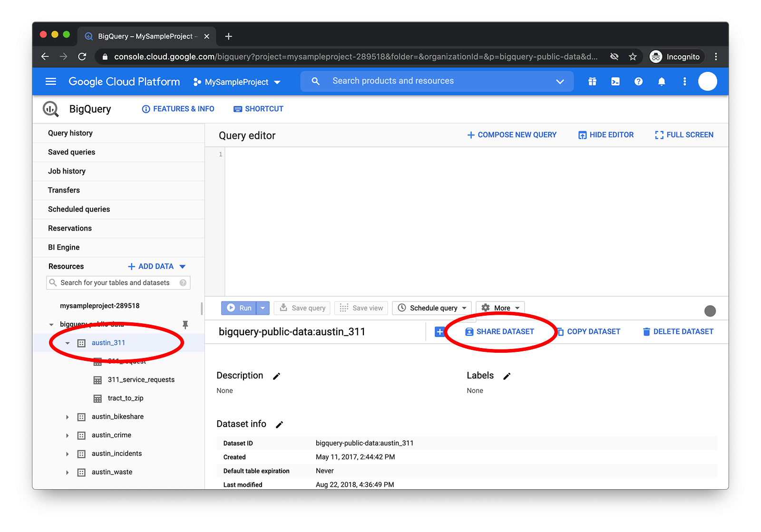Collapse the austin_311 dataset tree
Image resolution: width=761 pixels, height=532 pixels.
[x=68, y=343]
